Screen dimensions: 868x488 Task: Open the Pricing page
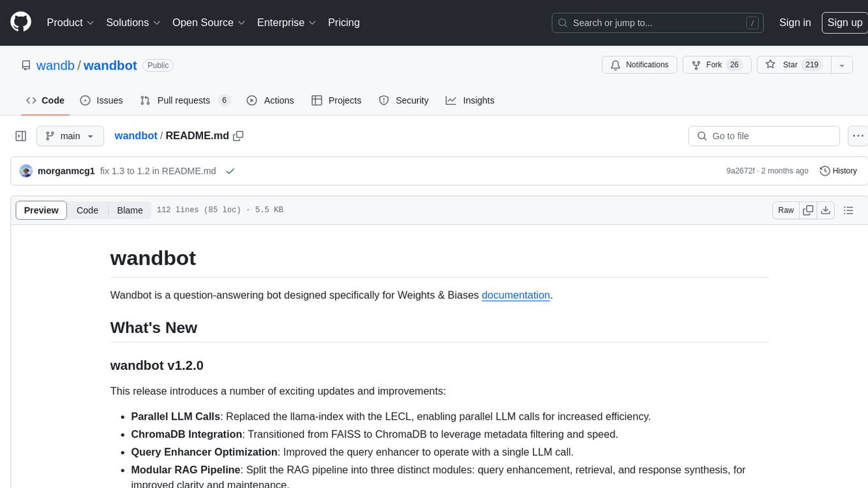click(x=344, y=22)
